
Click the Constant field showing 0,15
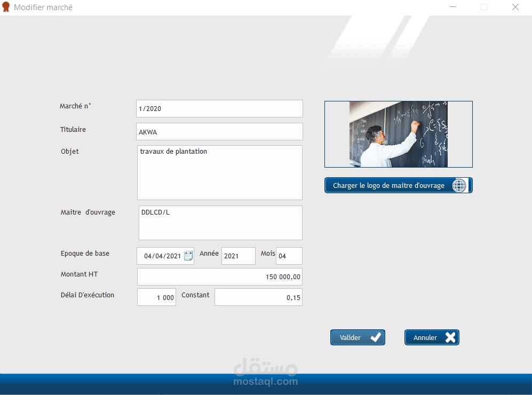(x=259, y=297)
